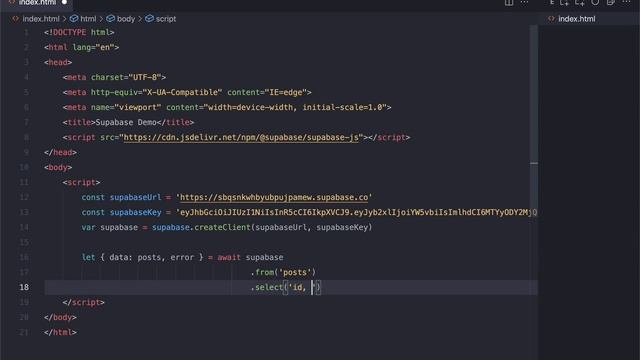Click the closing '</script>' tag on line 19
Image resolution: width=640 pixels, height=360 pixels.
(84, 303)
